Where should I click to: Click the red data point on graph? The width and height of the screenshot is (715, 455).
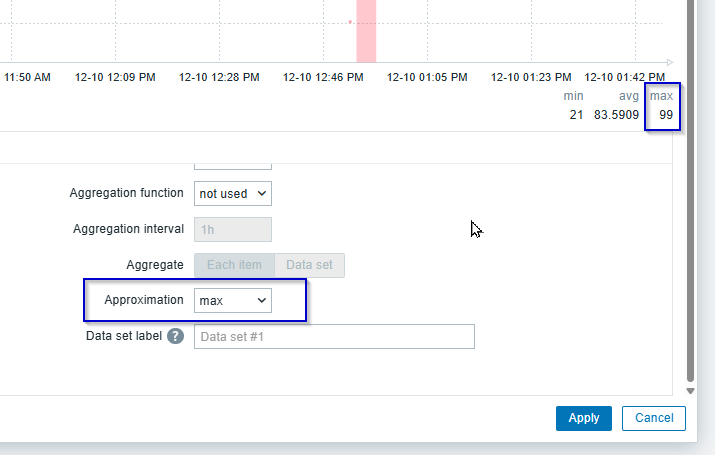pyautogui.click(x=350, y=21)
